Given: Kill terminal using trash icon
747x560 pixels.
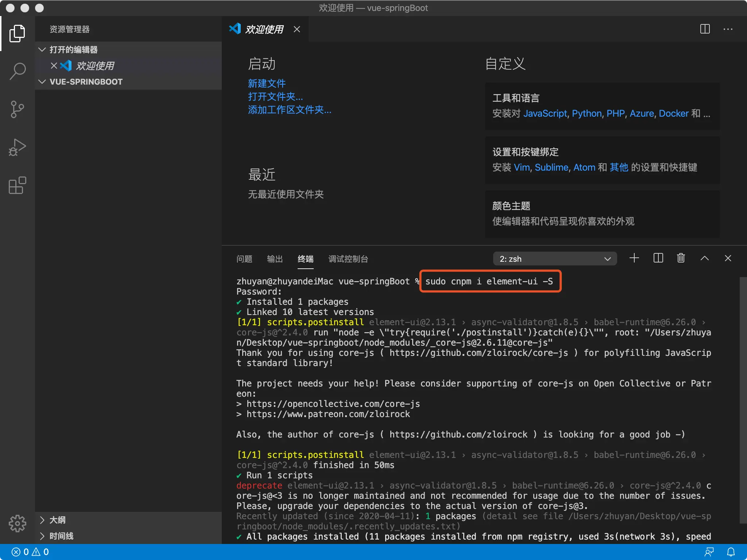Looking at the screenshot, I should point(681,258).
